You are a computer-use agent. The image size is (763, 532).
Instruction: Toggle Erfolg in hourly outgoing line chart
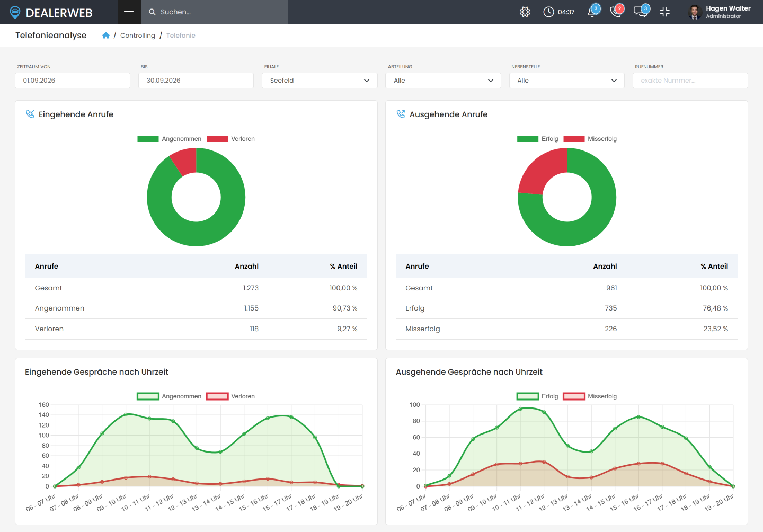(537, 396)
